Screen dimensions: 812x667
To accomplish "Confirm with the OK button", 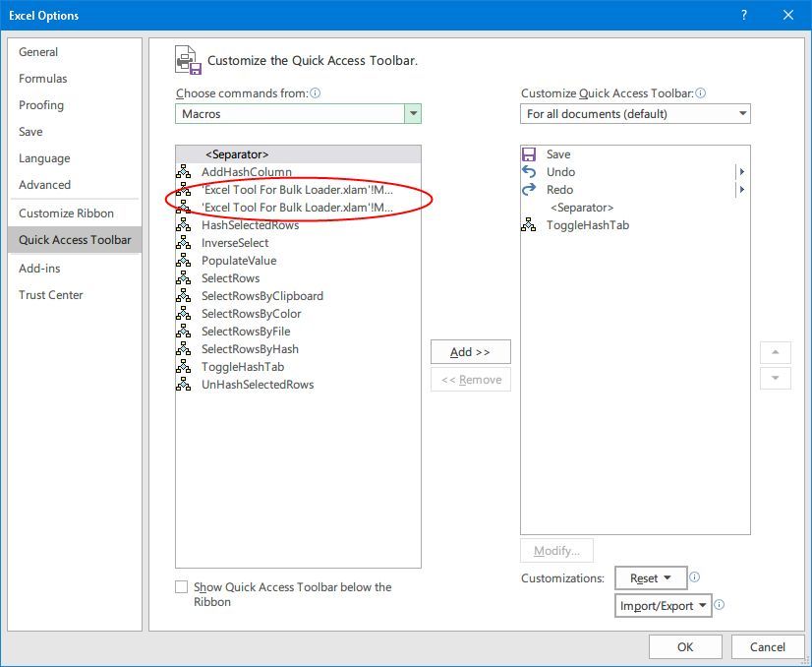I will click(x=685, y=646).
